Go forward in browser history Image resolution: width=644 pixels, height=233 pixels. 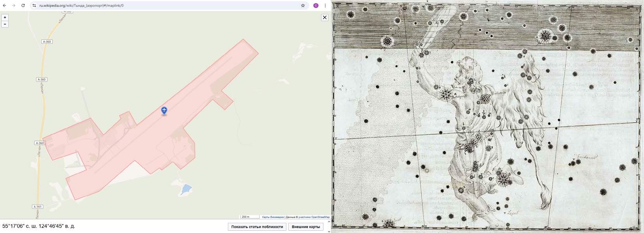[14, 5]
